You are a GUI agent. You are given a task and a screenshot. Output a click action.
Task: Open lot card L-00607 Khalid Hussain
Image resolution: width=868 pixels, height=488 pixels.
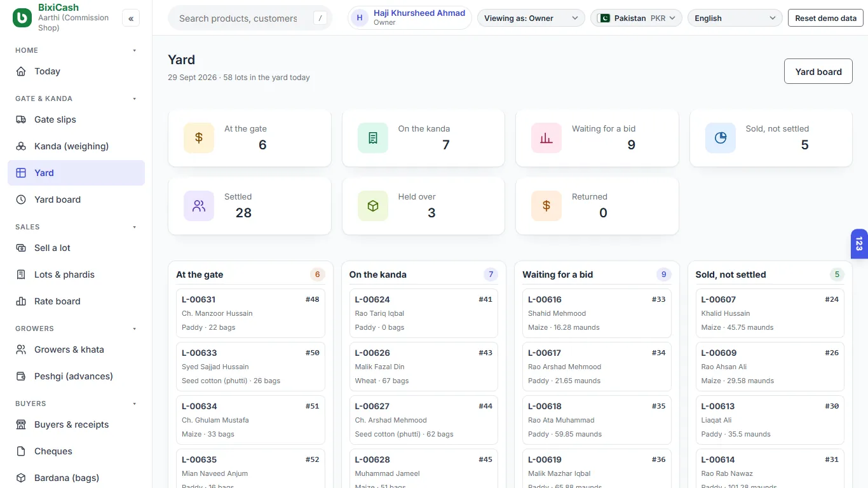tap(770, 313)
